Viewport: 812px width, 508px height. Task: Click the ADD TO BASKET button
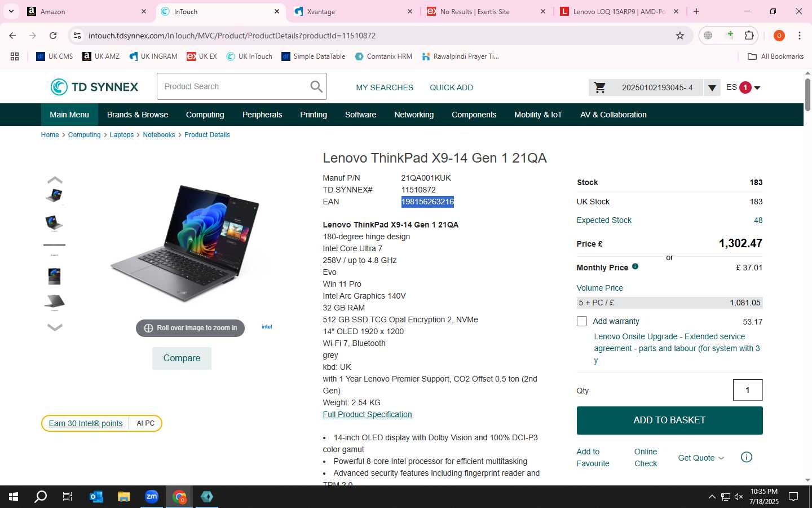669,421
